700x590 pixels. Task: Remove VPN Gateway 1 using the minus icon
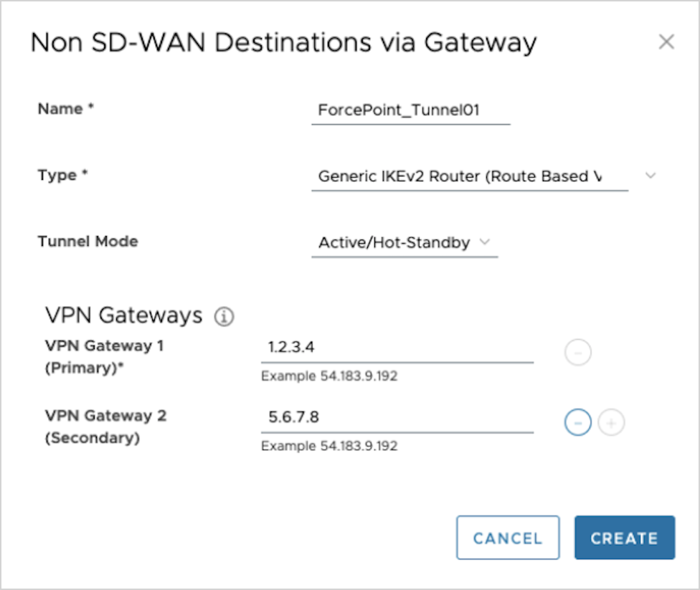point(577,352)
